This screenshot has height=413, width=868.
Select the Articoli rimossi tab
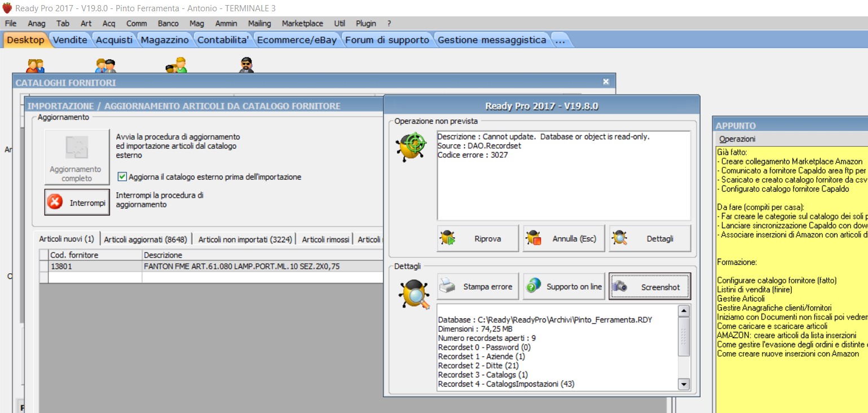click(x=325, y=239)
